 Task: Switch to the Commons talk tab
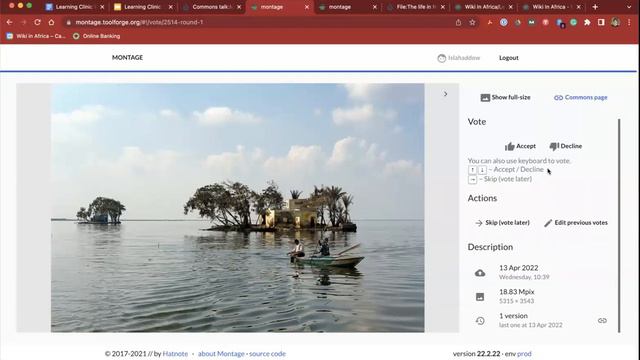coord(211,7)
